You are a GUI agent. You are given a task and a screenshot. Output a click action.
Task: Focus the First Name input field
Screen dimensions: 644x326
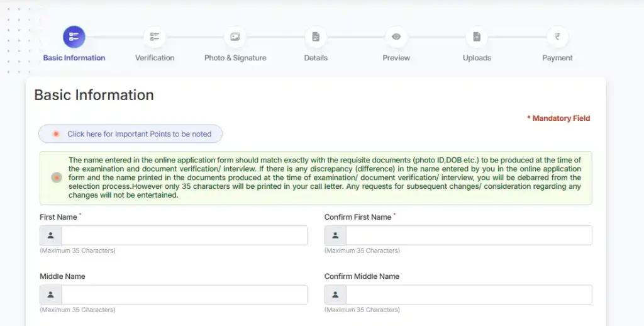tap(184, 235)
